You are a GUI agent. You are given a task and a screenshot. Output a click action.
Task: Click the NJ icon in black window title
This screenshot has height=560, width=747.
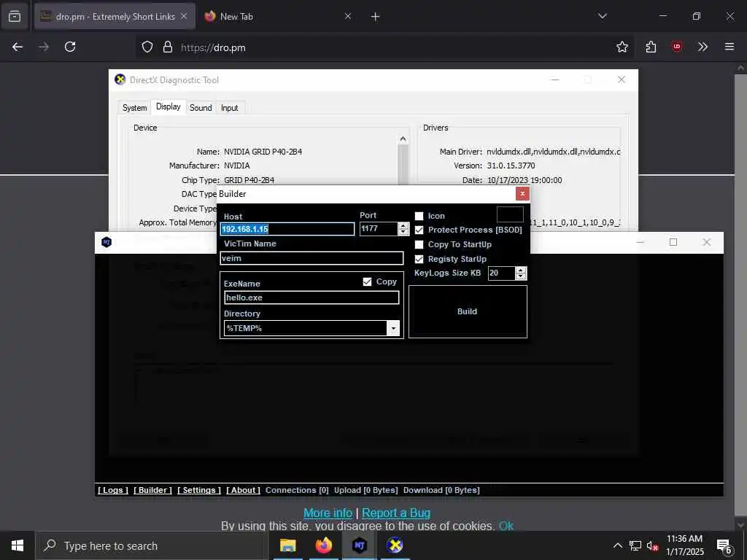click(107, 242)
